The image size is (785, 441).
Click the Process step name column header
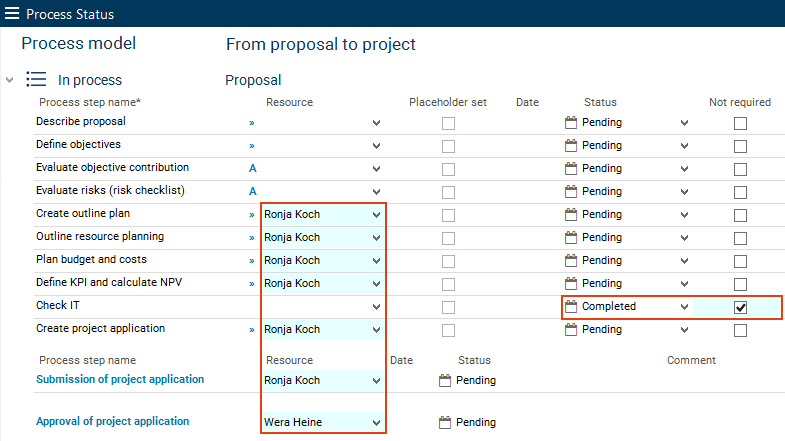[90, 102]
